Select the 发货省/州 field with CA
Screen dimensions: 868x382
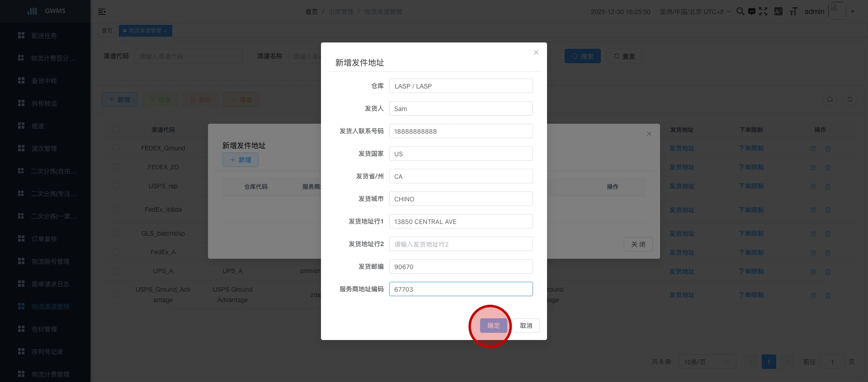(x=461, y=176)
